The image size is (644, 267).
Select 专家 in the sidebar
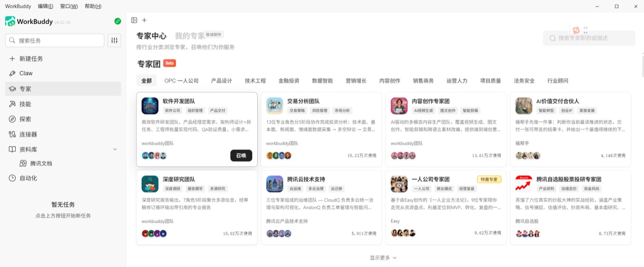[63, 89]
